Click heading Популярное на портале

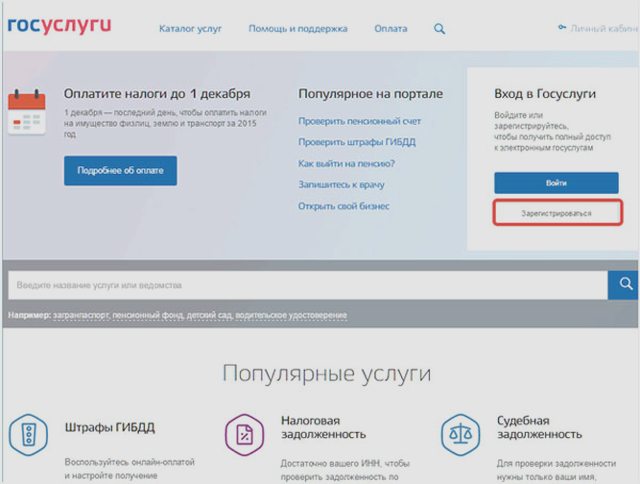tap(371, 94)
